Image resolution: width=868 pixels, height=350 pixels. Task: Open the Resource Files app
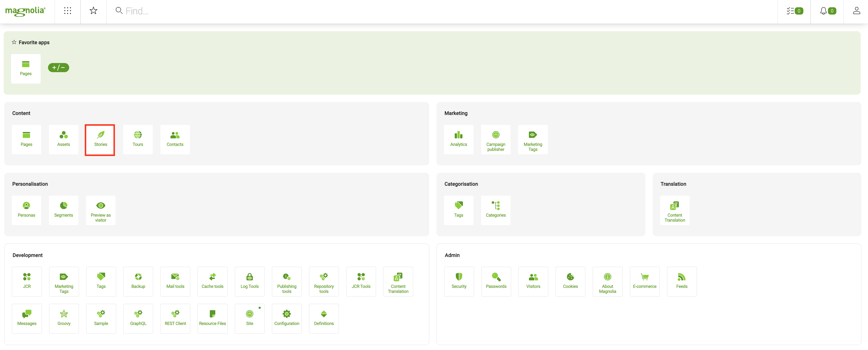click(212, 319)
